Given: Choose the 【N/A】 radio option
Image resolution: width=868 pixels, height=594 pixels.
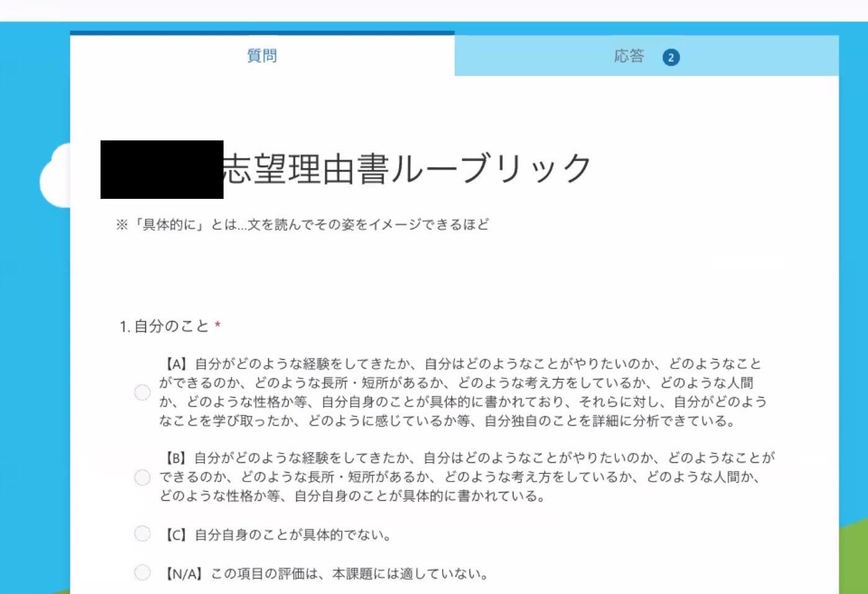Looking at the screenshot, I should point(142,572).
